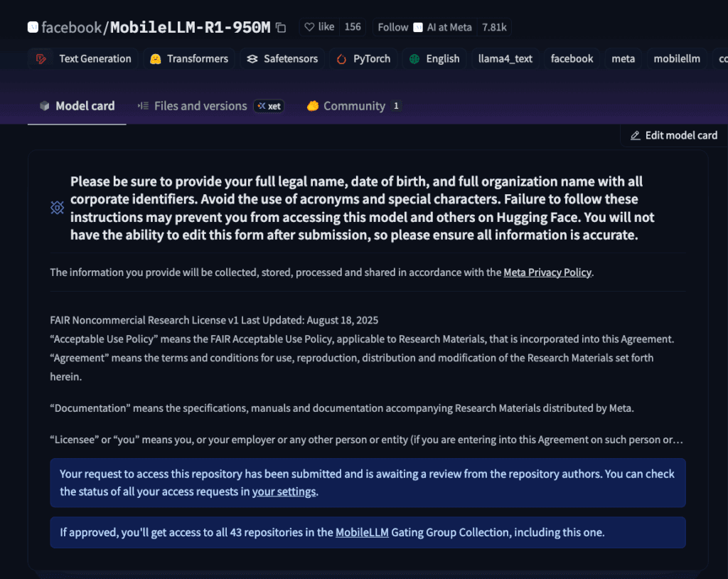Click the llama4_text tag
The image size is (728, 579).
[x=505, y=59]
